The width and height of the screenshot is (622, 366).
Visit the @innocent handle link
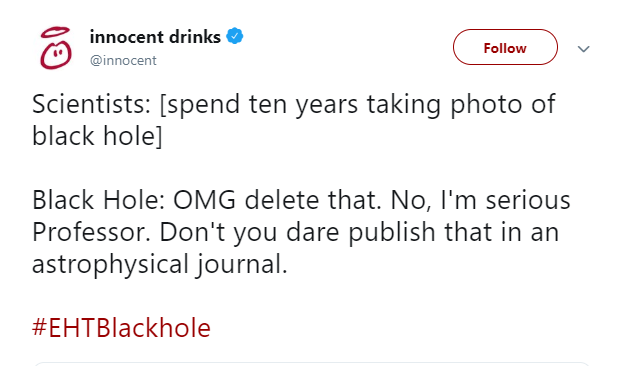click(x=123, y=61)
